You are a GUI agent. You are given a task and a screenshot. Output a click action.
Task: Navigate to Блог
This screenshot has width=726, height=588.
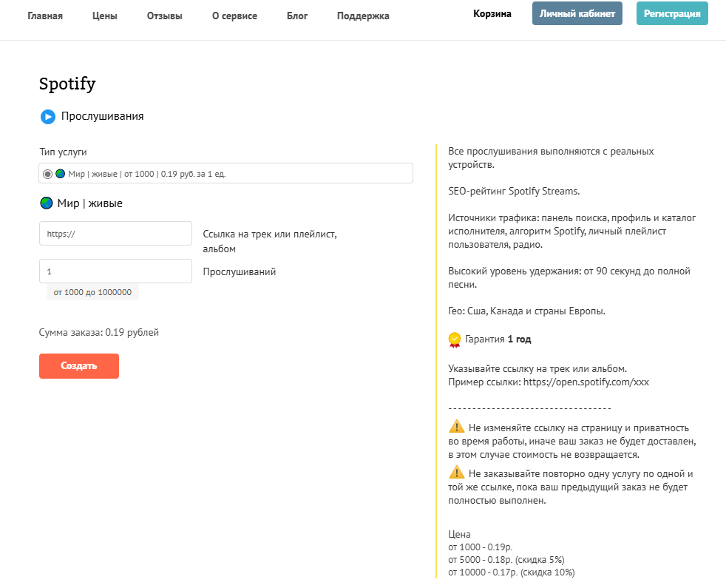pyautogui.click(x=297, y=16)
